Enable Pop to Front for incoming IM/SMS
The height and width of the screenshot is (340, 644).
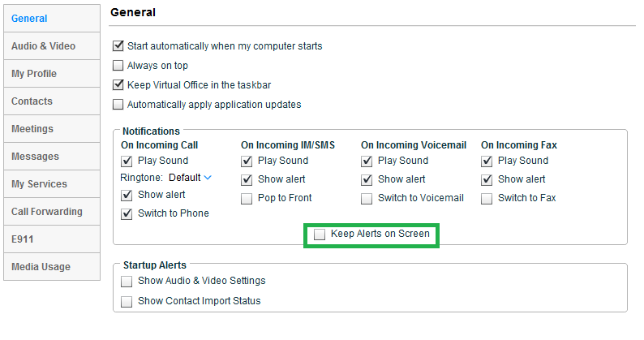(247, 199)
